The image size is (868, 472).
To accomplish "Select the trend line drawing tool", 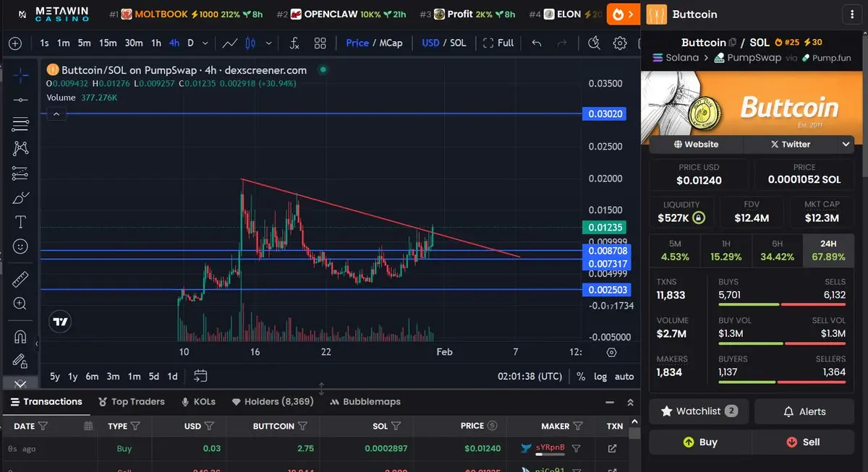I will [20, 100].
